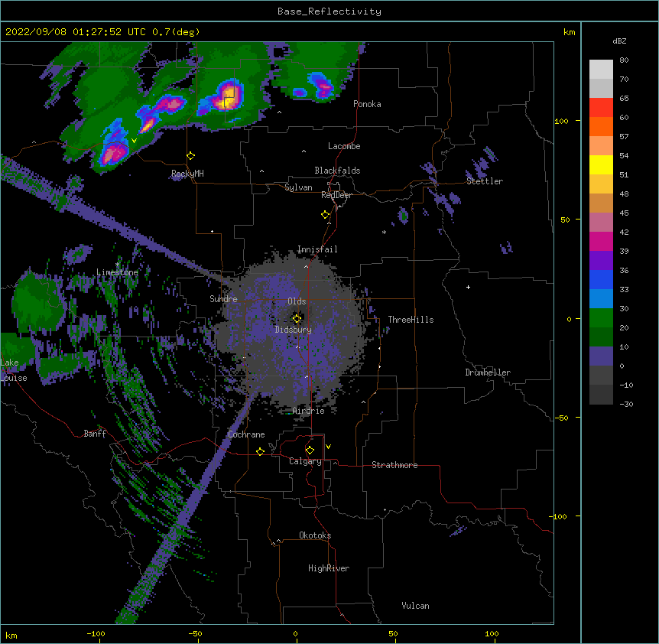Click the RedDeer city label
This screenshot has height=644, width=659.
tap(336, 195)
